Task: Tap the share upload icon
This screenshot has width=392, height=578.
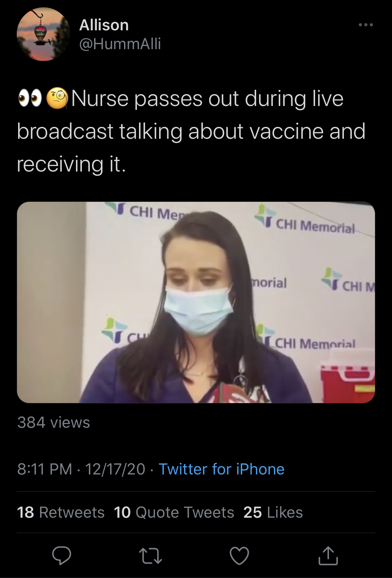Action: [328, 555]
